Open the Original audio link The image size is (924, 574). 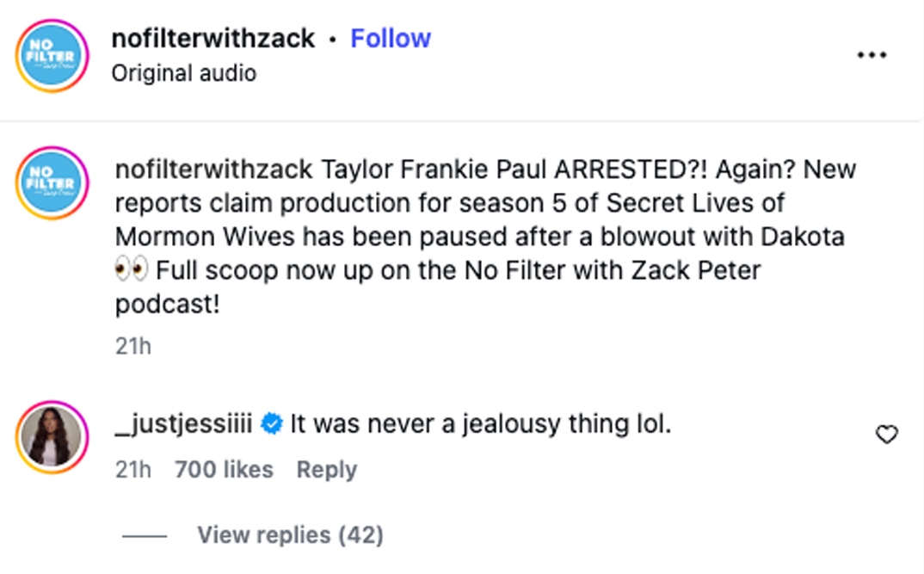183,73
